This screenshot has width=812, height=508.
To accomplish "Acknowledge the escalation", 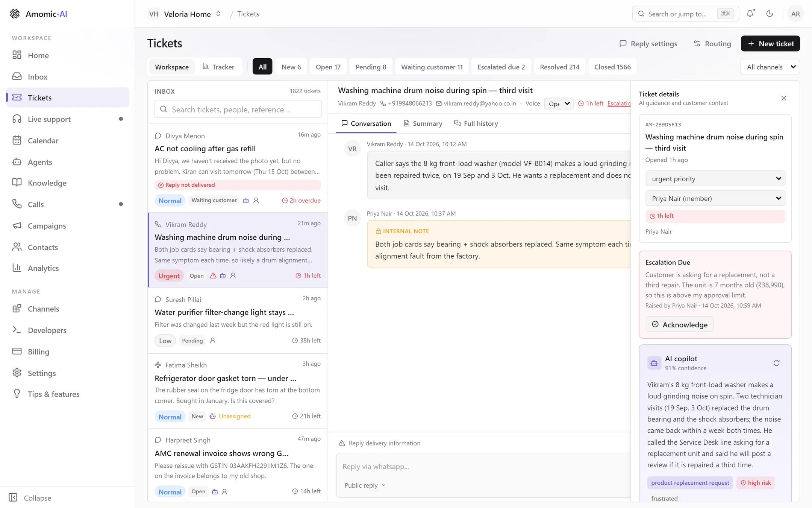I will (680, 324).
